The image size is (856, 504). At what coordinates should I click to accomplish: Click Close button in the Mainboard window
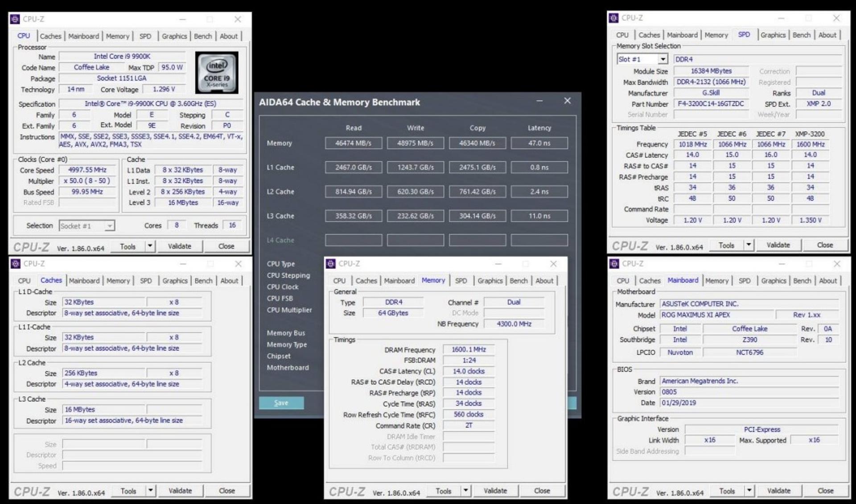(x=825, y=491)
